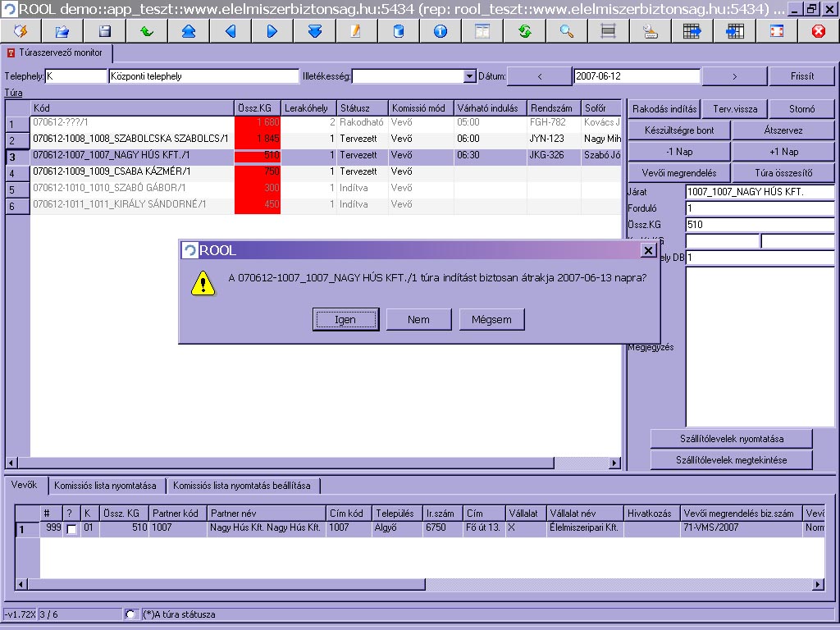Viewport: 840px width, 630px height.
Task: Click Nem in the ROOL dialog
Action: (418, 319)
